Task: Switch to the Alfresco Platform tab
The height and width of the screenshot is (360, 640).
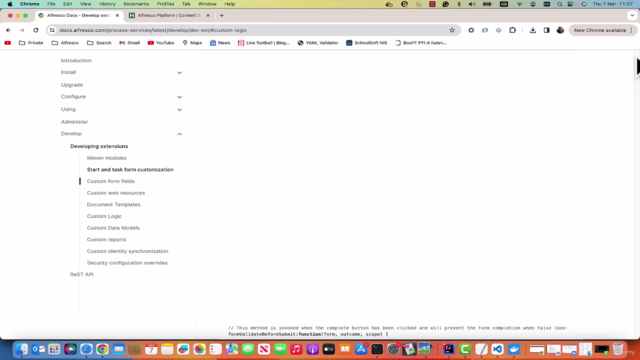Action: point(169,16)
